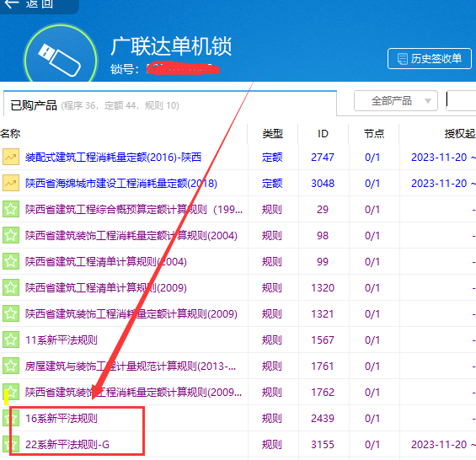Select 16系新平法规则 name
This screenshot has width=476, height=460.
click(x=62, y=419)
